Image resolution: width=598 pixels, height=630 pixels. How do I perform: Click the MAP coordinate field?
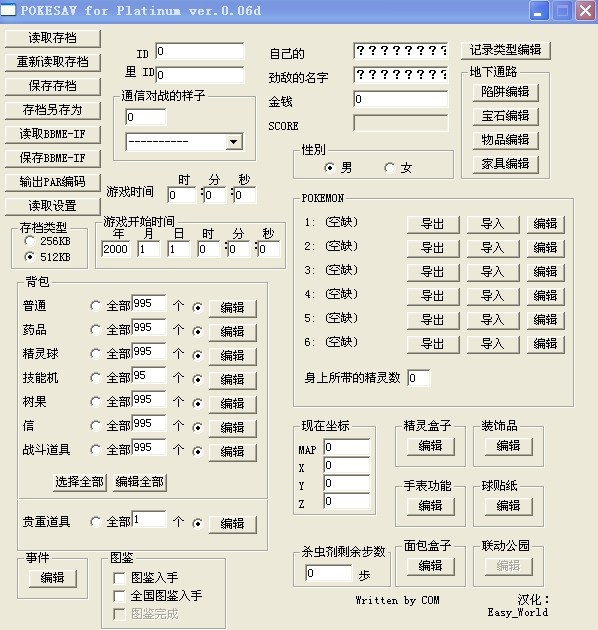(x=346, y=448)
